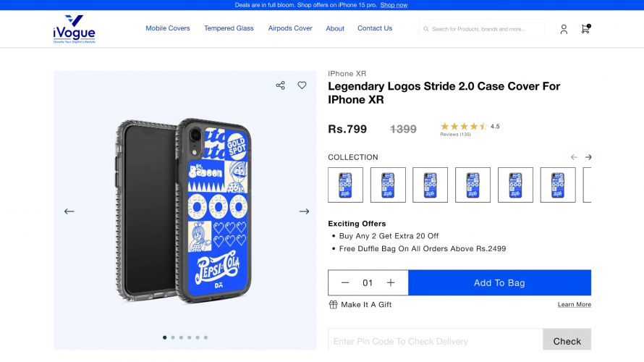Open Airpods Cover menu
Image resolution: width=644 pixels, height=362 pixels.
[x=290, y=28]
